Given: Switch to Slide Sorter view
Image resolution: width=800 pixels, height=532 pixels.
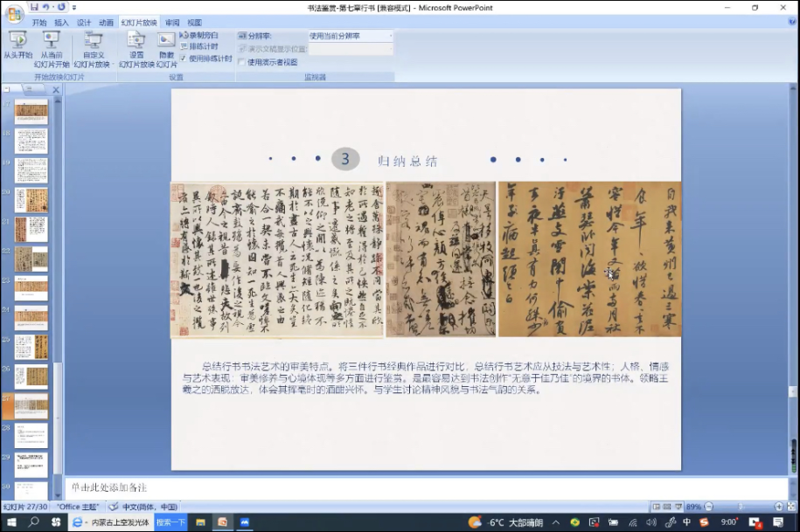Looking at the screenshot, I should pyautogui.click(x=667, y=507).
